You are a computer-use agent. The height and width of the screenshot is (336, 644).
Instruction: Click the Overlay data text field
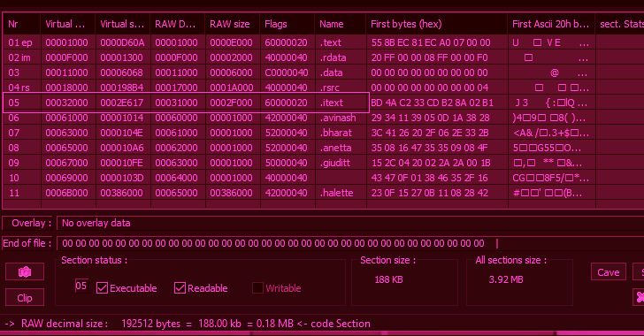click(x=350, y=223)
